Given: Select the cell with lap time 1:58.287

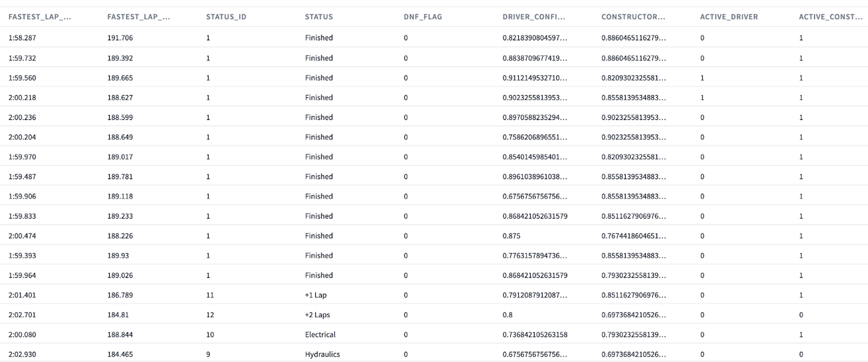Looking at the screenshot, I should [x=22, y=38].
